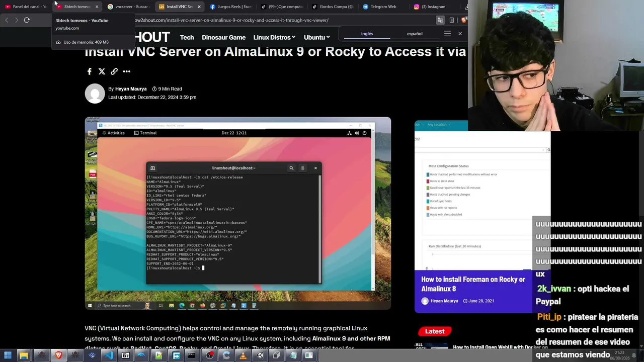644x362 pixels.
Task: Open translate popup hamburger menu
Action: (x=447, y=34)
